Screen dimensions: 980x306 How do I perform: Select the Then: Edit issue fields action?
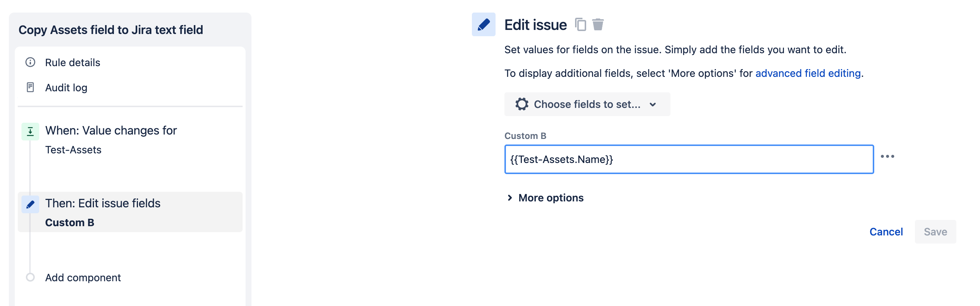(x=103, y=204)
